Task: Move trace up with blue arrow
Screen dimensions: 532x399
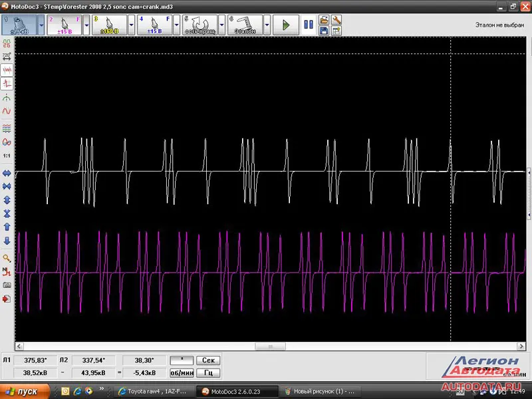Action: pos(7,227)
